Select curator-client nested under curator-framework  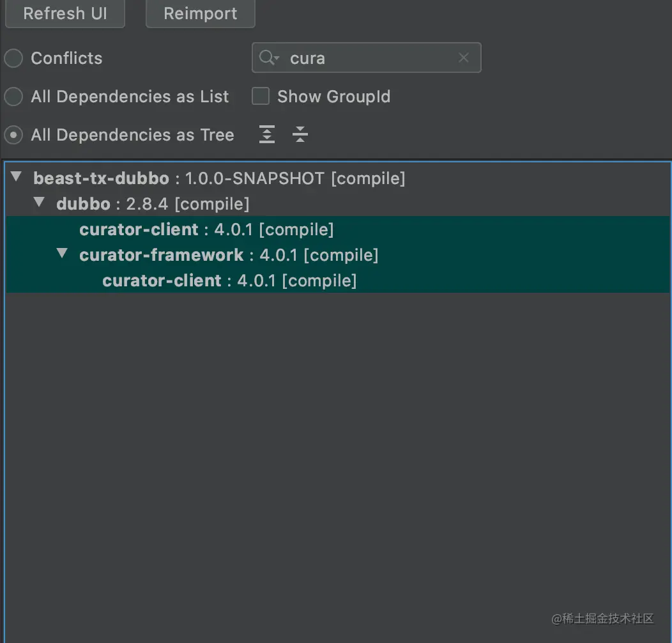(x=162, y=281)
